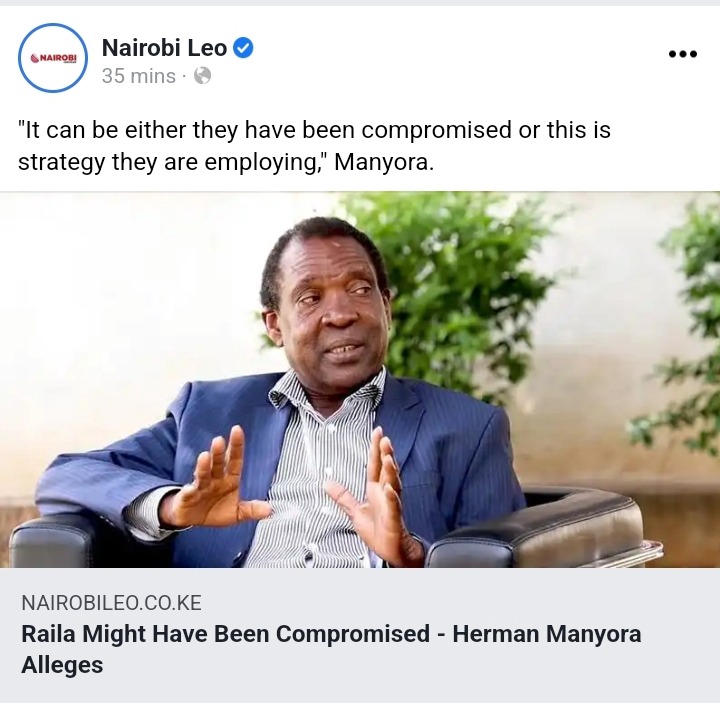Open the Nairobi Leo page name

[x=164, y=48]
